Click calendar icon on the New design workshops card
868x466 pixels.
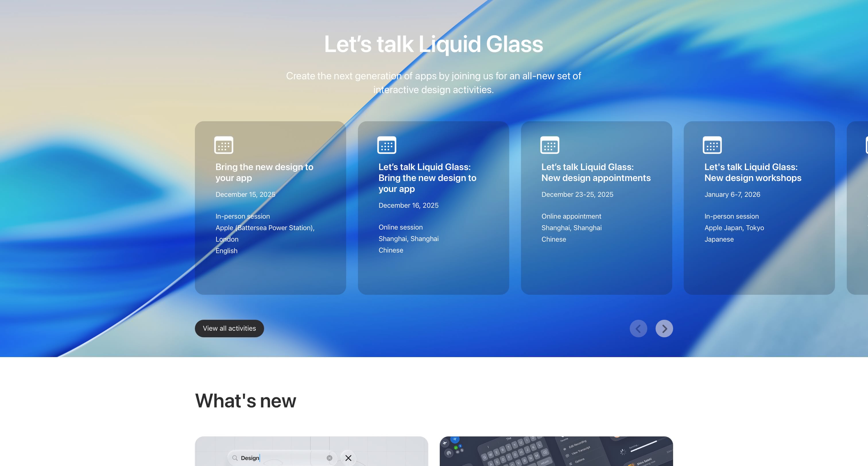712,146
